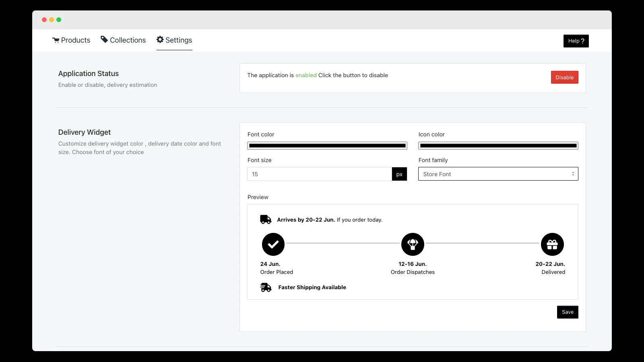Image resolution: width=644 pixels, height=362 pixels.
Task: Click the shopping cart icon beside Products
Action: (x=56, y=40)
